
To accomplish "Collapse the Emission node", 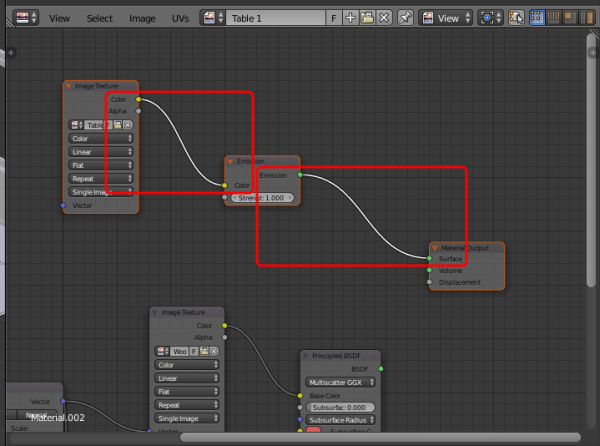I will coord(230,161).
